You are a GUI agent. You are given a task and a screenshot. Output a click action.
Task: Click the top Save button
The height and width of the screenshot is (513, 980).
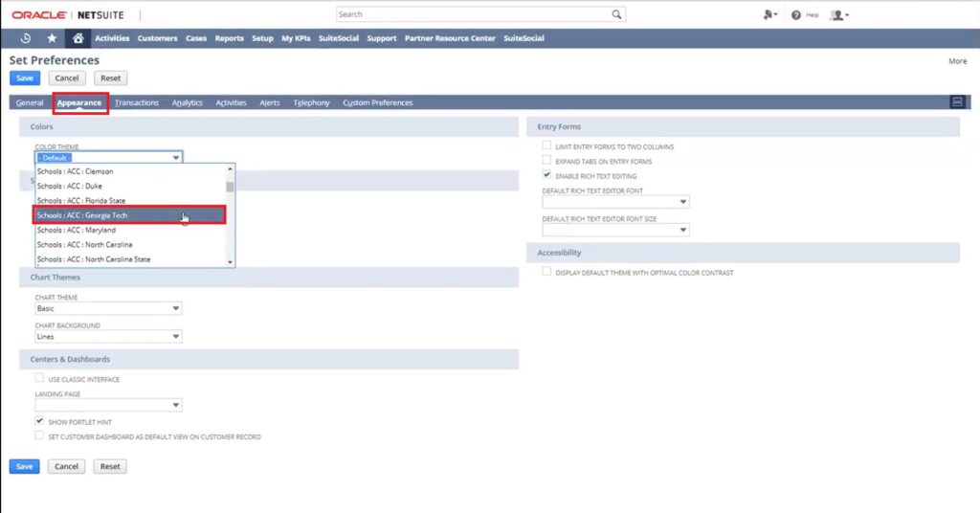pos(24,78)
